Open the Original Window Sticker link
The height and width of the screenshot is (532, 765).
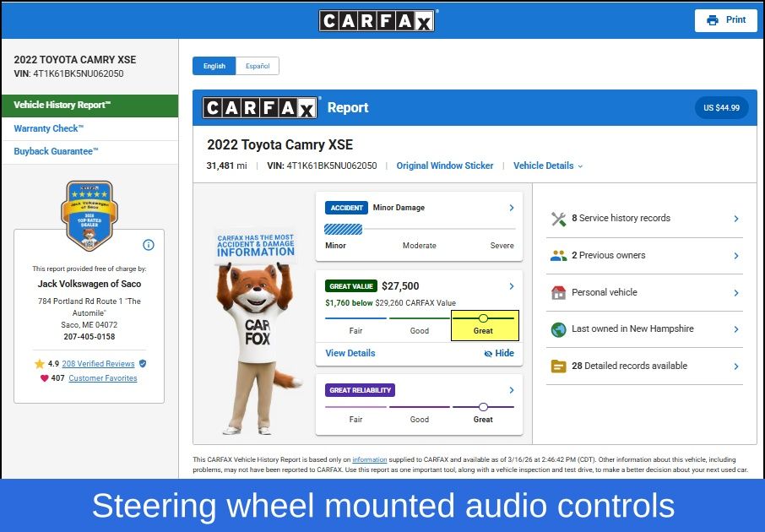[445, 166]
